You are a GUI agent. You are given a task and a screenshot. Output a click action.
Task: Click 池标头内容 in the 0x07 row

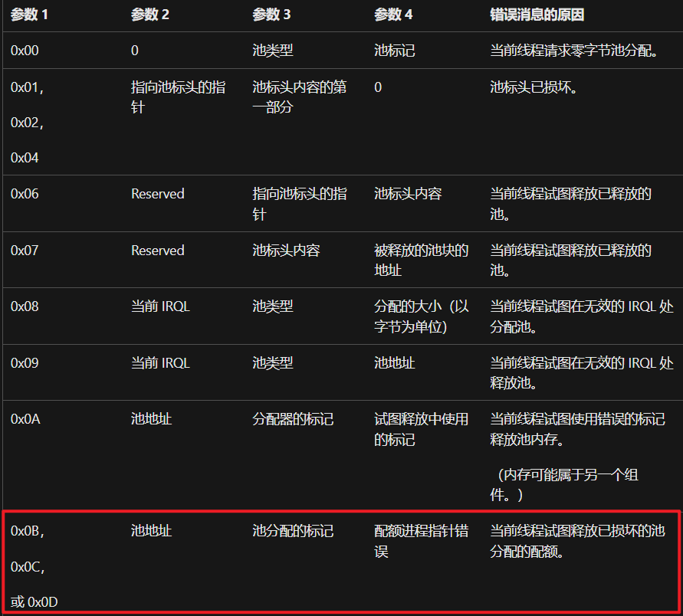point(286,251)
